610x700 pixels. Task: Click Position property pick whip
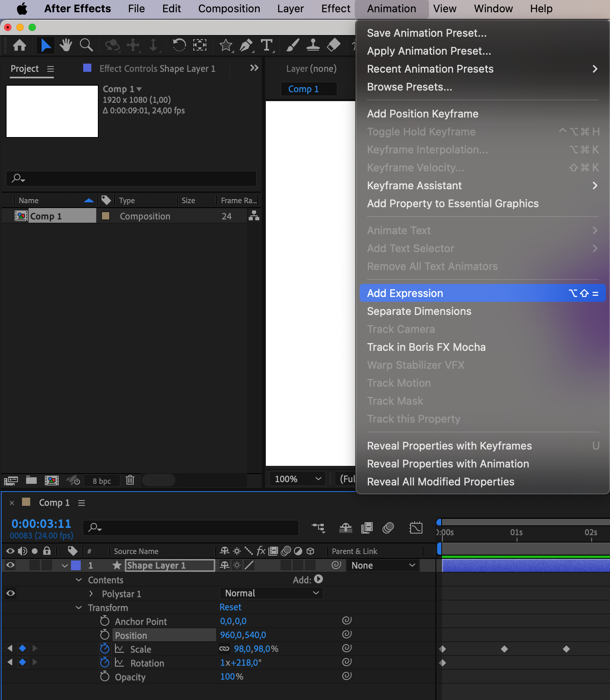coord(347,634)
